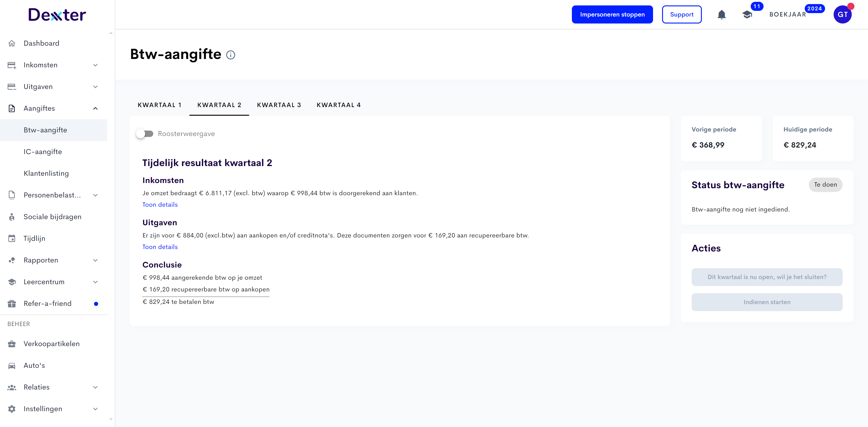The width and height of the screenshot is (868, 427).
Task: Open the graduation cap learning icon
Action: point(747,15)
